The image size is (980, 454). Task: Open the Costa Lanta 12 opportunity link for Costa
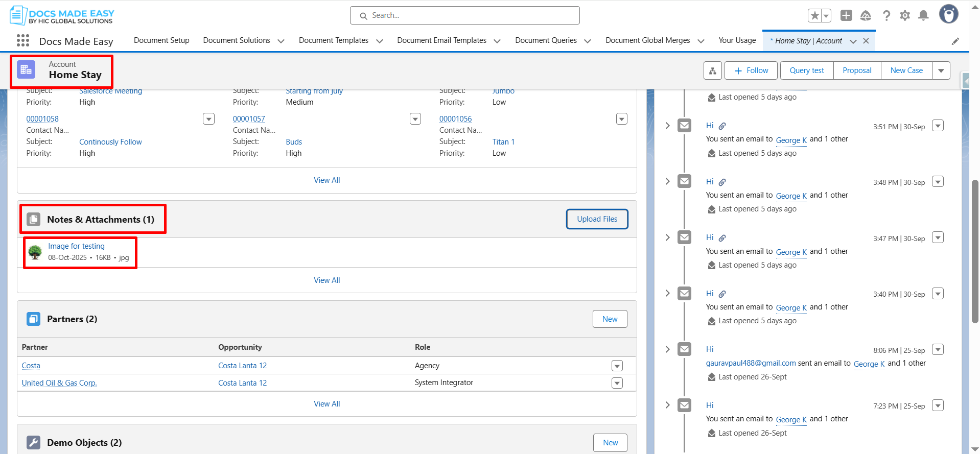242,366
